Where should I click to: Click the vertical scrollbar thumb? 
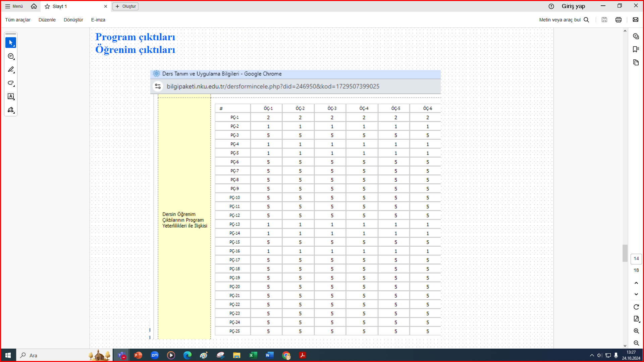tap(625, 253)
